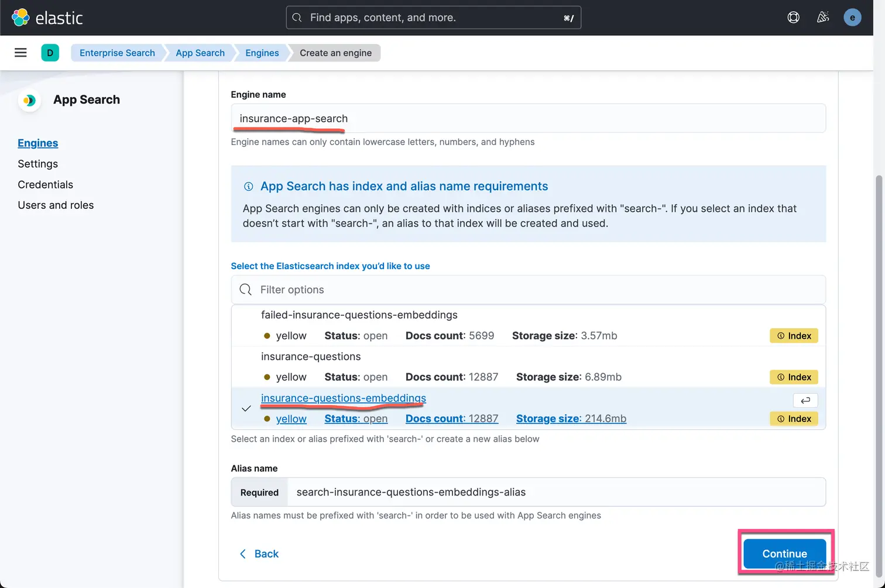
Task: Select the insurance-questions-embeddings index option
Action: [344, 398]
